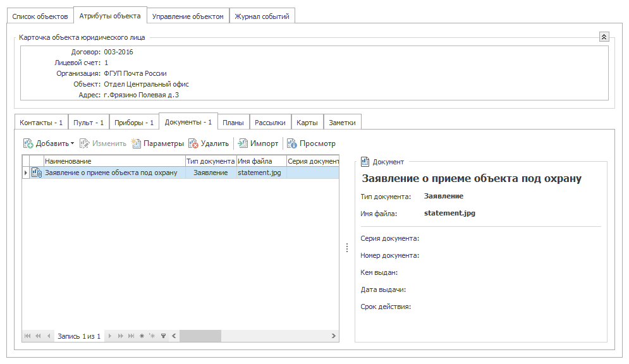The width and height of the screenshot is (629, 364).
Task: Switch to Рассылки tab
Action: point(270,123)
